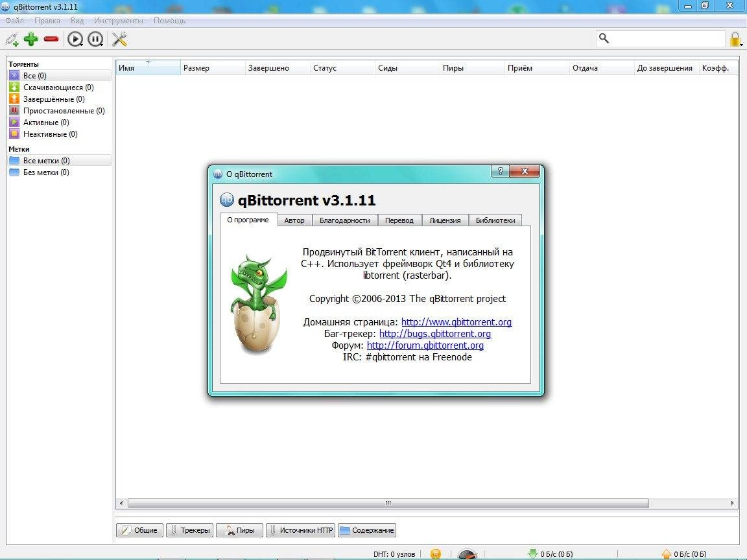Open the Общие bottom tab
Image resolution: width=747 pixels, height=560 pixels.
tap(140, 530)
